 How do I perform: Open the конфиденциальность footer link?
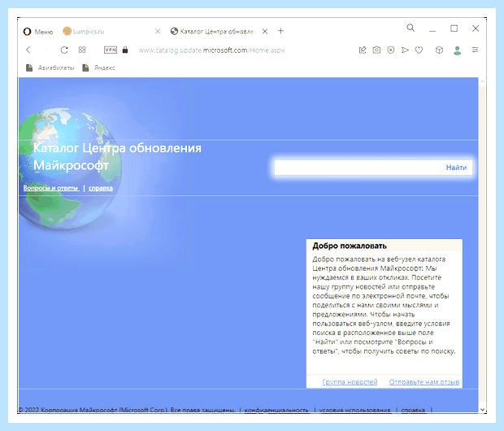click(x=276, y=410)
